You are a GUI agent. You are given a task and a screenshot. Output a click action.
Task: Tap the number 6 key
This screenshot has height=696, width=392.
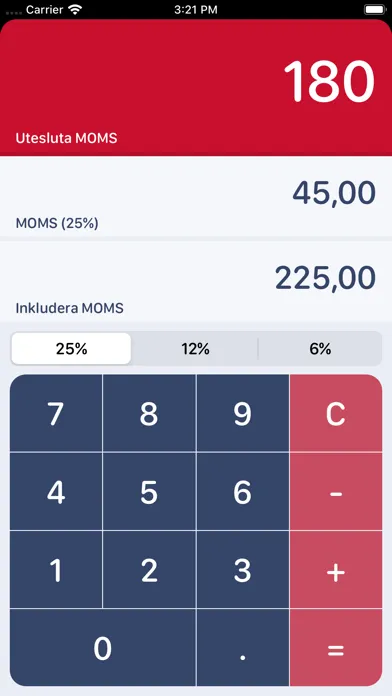(x=242, y=492)
